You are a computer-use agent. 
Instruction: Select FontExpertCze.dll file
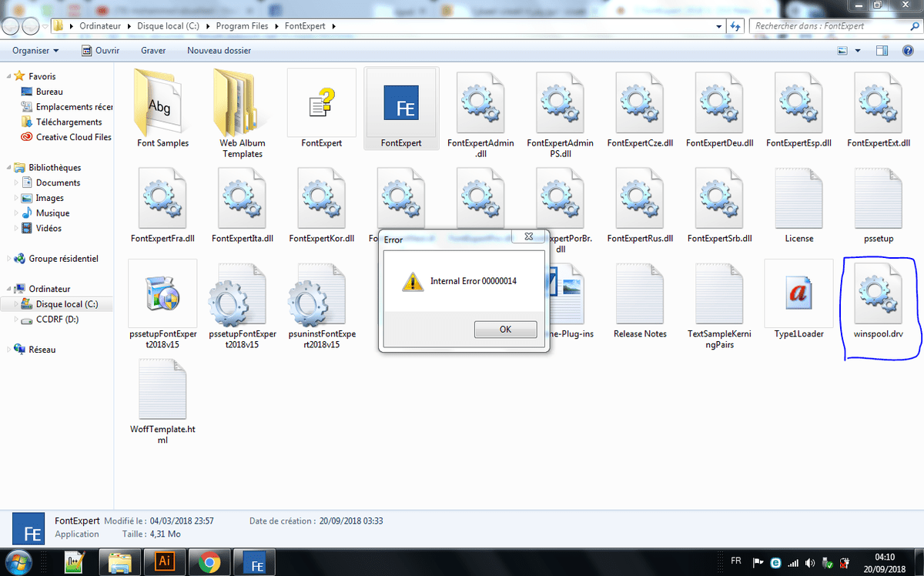[640, 108]
